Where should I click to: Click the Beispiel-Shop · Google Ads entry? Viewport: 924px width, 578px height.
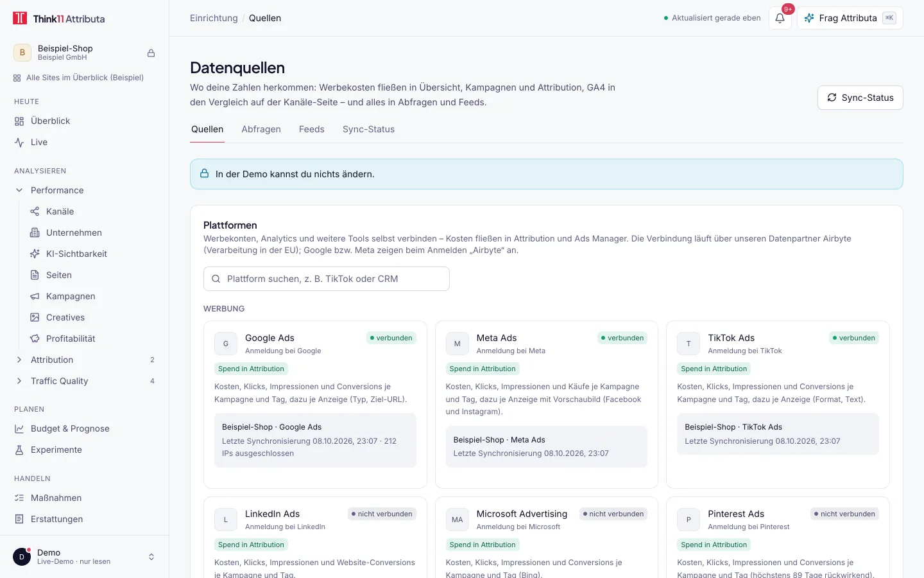(x=315, y=440)
